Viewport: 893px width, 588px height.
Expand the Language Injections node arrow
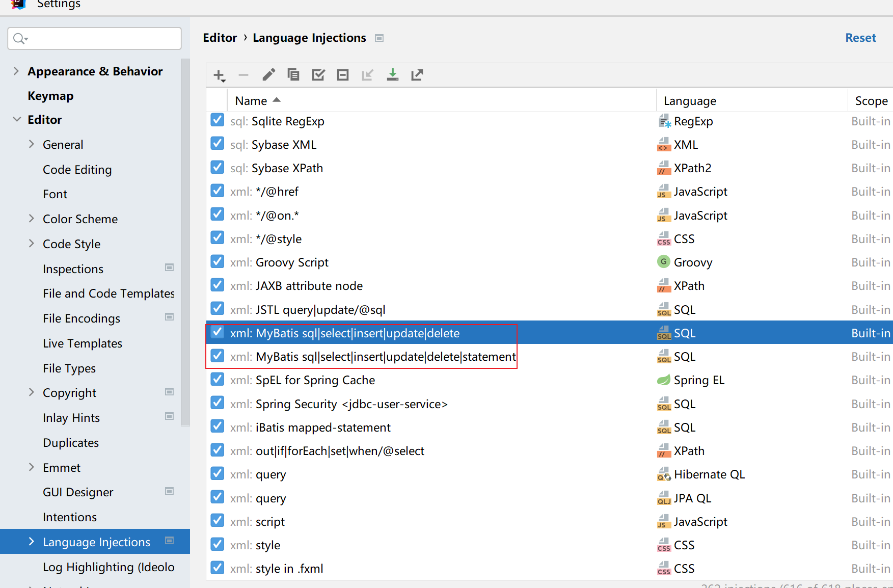pos(32,542)
